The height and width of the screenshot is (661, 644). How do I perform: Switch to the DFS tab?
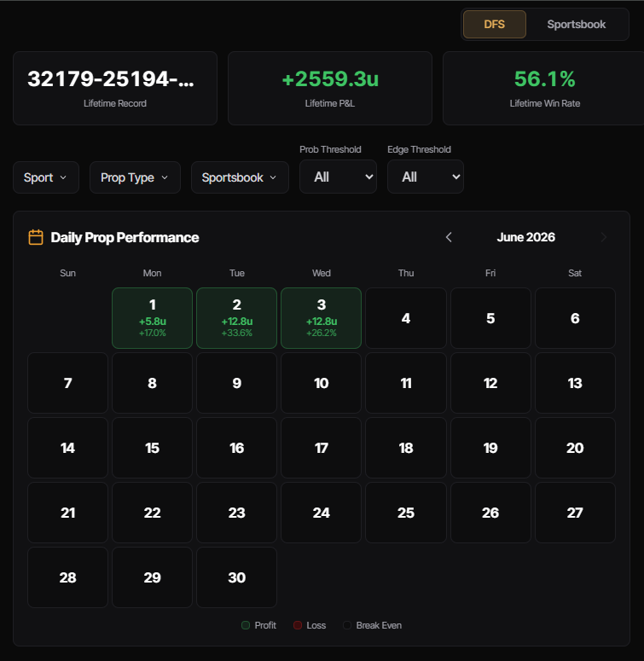495,25
